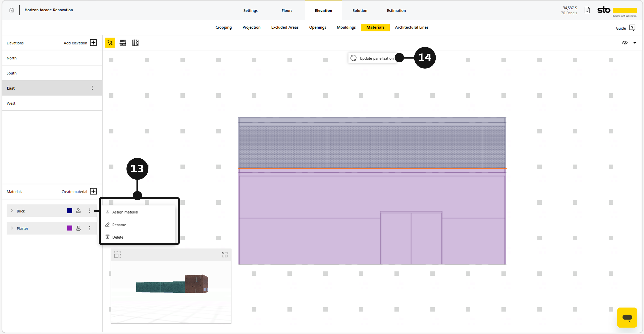
Task: Select the Materials sub-tab
Action: [x=375, y=28]
